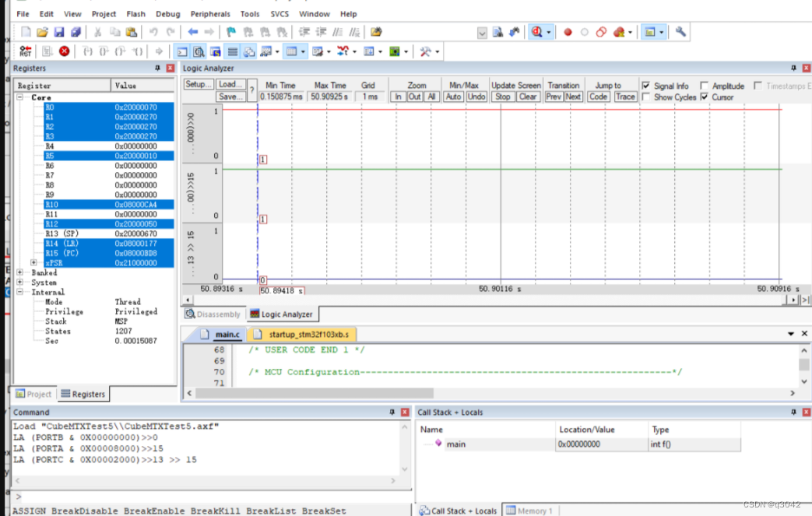Open Toolbox hammer and wrench icon
The height and width of the screenshot is (516, 812).
[426, 51]
